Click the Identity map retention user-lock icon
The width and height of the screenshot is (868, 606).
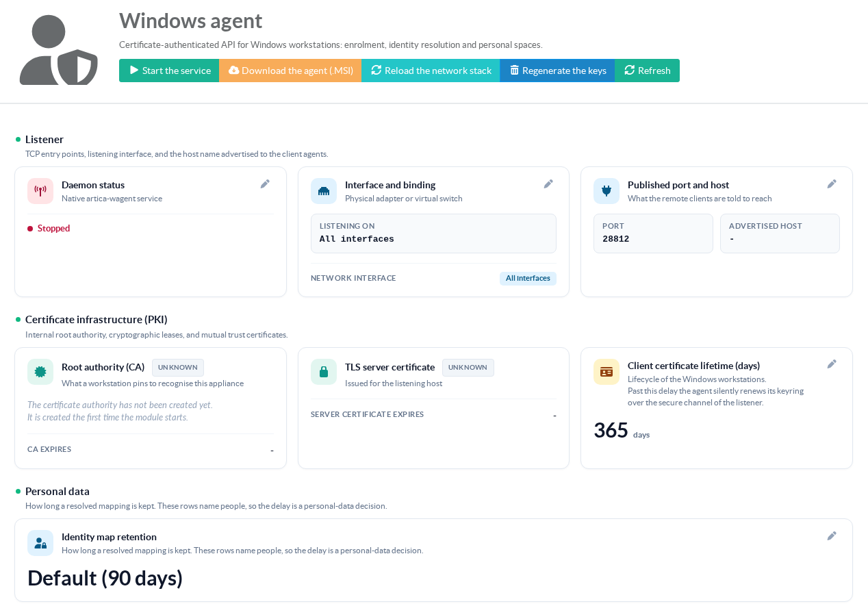pyautogui.click(x=40, y=543)
